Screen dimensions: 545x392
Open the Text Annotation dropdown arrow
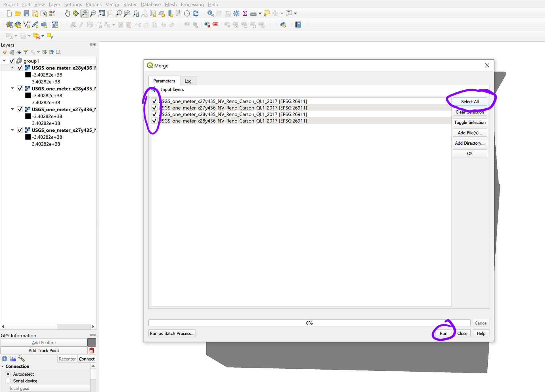[x=295, y=13]
